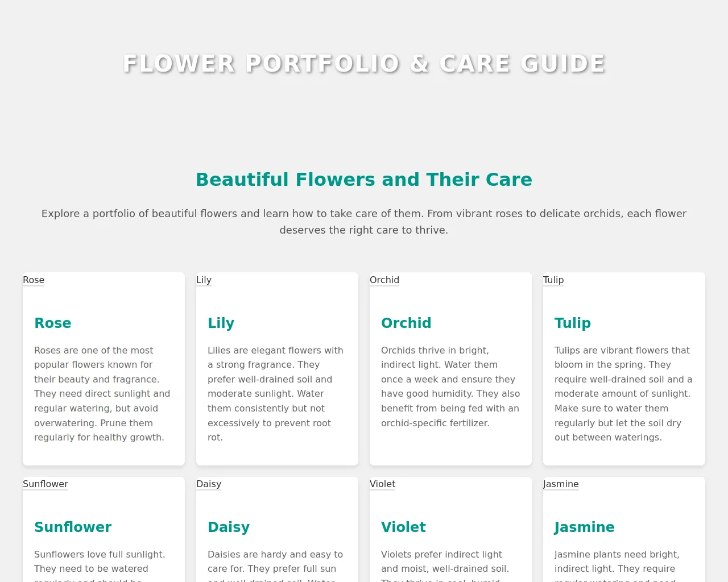Click the Tulip image placeholder
This screenshot has height=582, width=728.
(553, 280)
